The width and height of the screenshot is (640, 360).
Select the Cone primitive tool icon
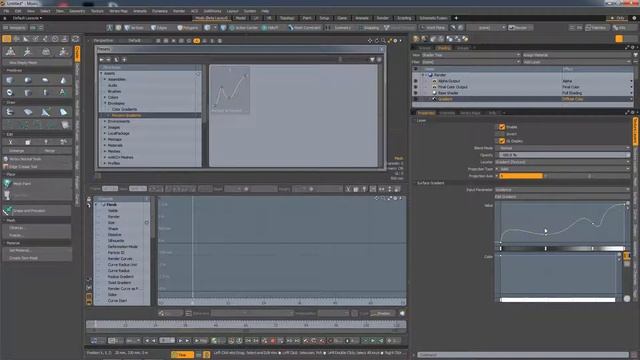tap(62, 80)
